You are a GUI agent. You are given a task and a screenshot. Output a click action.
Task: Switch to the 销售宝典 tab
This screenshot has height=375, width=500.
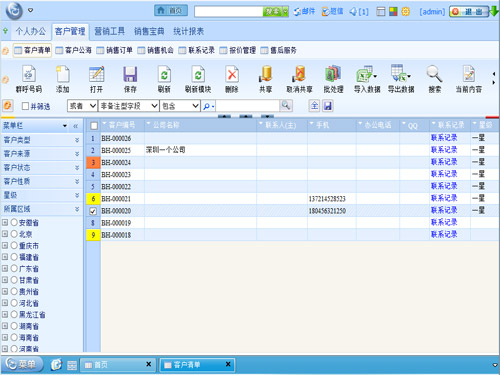click(x=149, y=31)
